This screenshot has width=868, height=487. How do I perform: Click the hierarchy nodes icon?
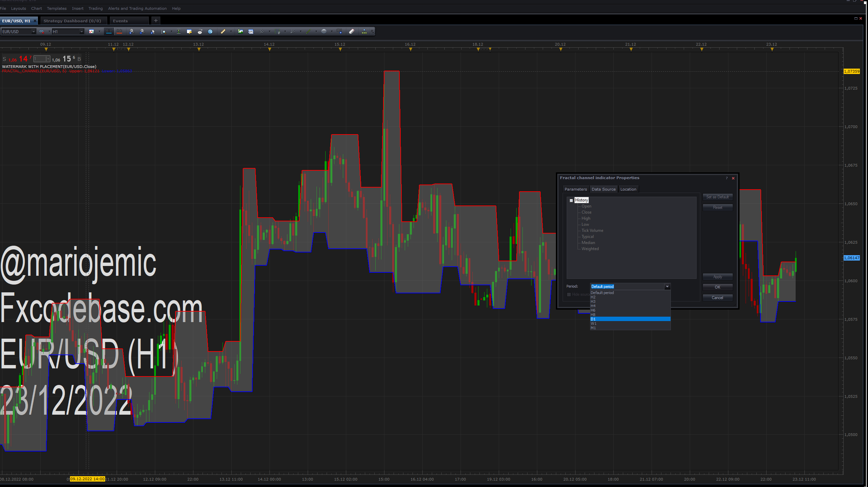(x=364, y=31)
